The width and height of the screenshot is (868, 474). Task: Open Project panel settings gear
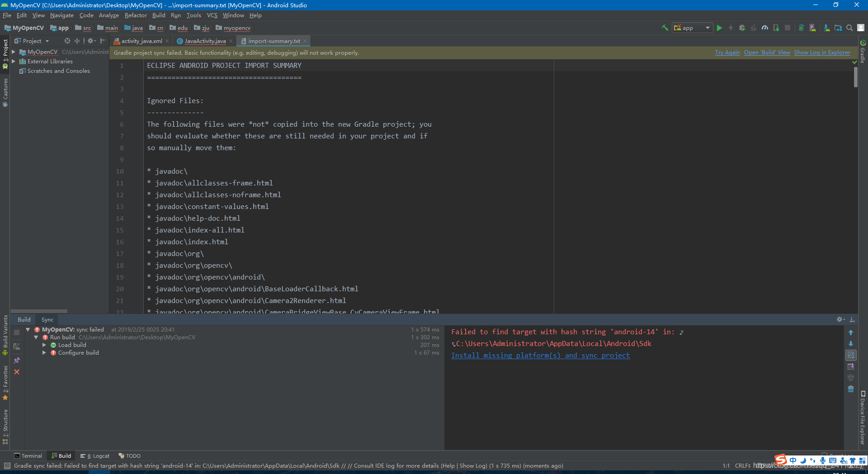91,41
